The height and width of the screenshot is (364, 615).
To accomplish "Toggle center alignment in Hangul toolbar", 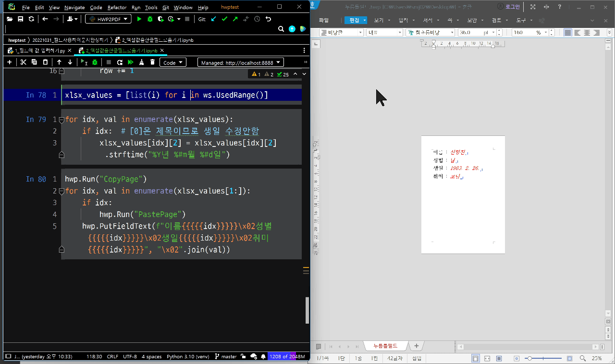I will tap(587, 33).
